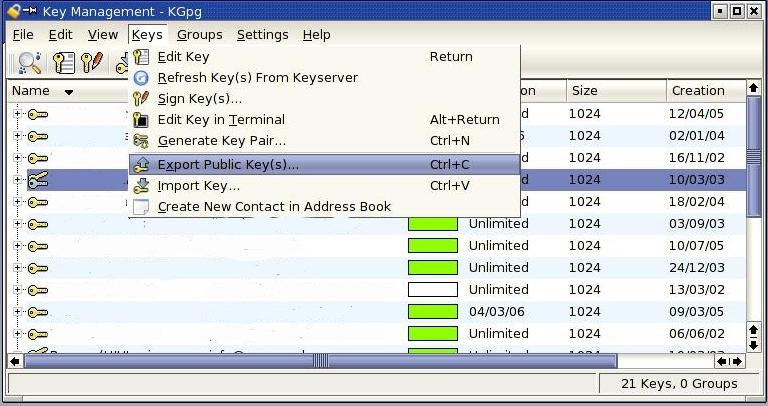The image size is (768, 406).
Task: Choose Sign Key(s)... menu entry
Action: [324, 98]
